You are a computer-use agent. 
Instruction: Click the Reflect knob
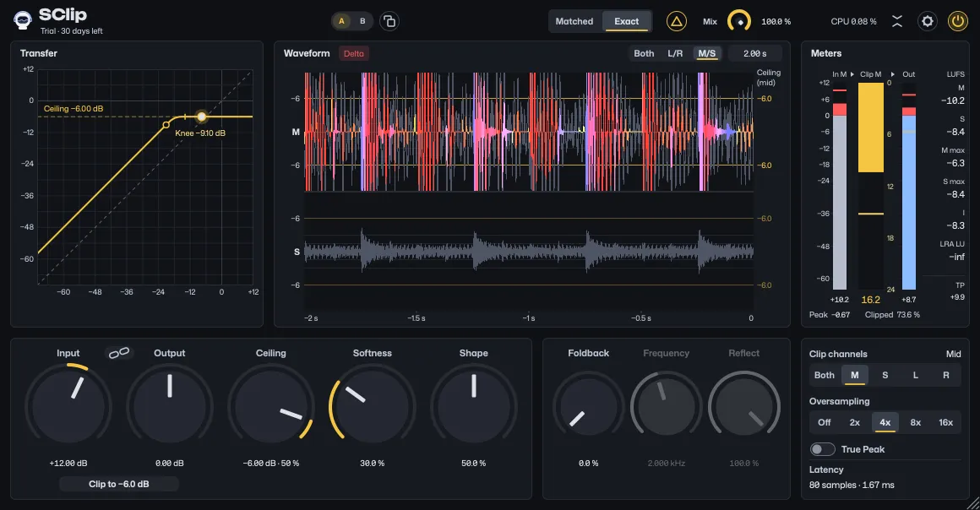[743, 407]
